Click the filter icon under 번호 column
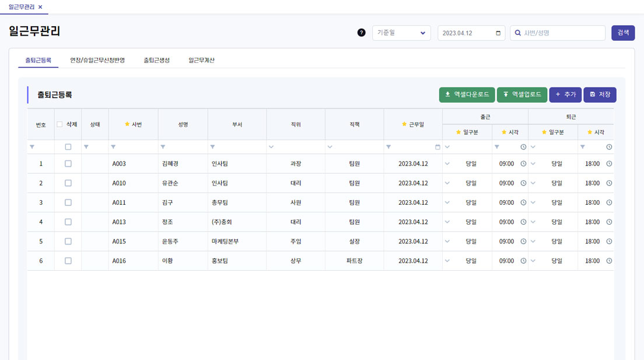644x360 pixels. pos(32,146)
